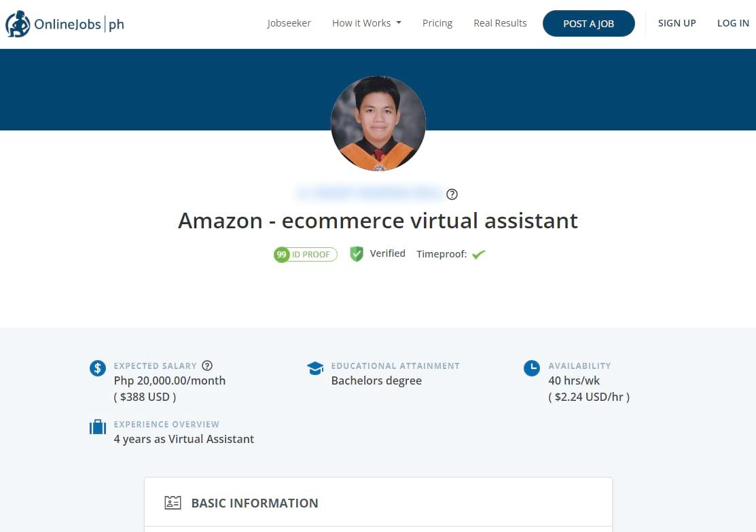The image size is (756, 532).
Task: Click the Timeproof green checkmark
Action: [x=478, y=253]
